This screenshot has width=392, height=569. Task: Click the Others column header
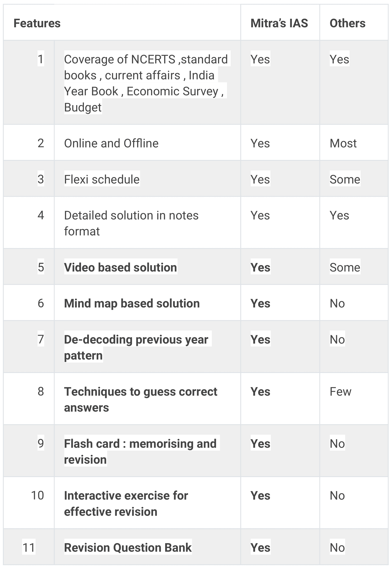[347, 23]
